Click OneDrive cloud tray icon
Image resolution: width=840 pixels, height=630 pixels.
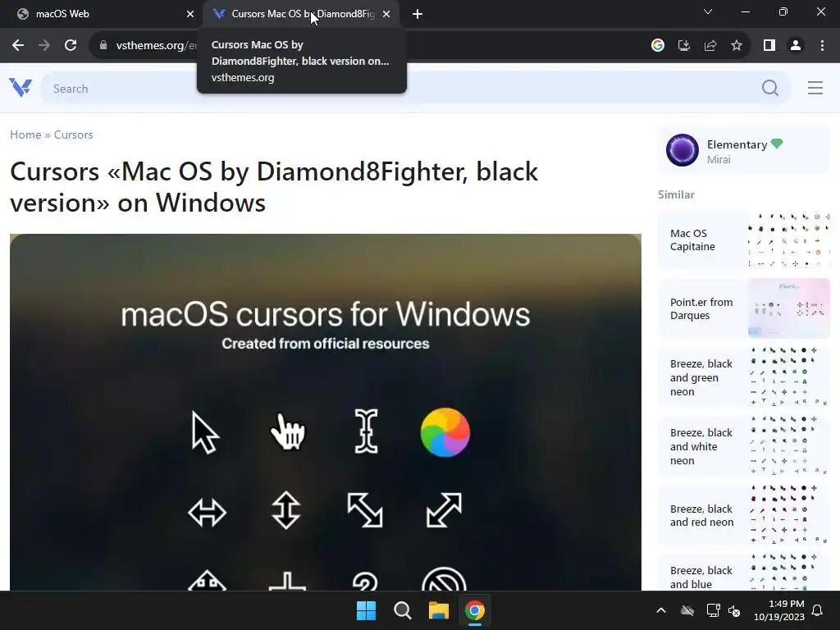click(687, 610)
